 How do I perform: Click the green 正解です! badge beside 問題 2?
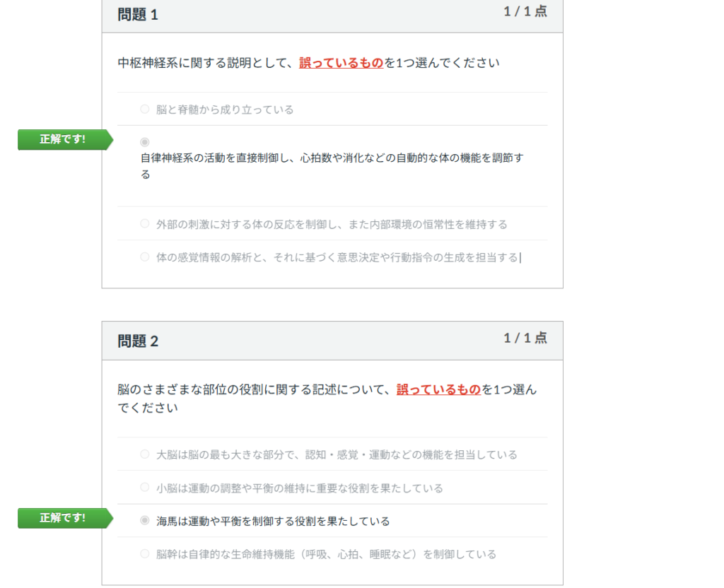[64, 518]
